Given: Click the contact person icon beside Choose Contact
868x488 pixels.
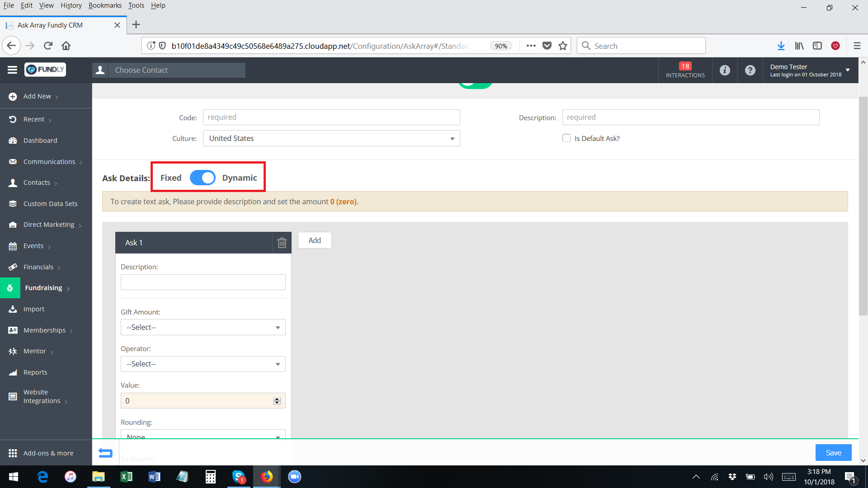Looking at the screenshot, I should click(100, 70).
